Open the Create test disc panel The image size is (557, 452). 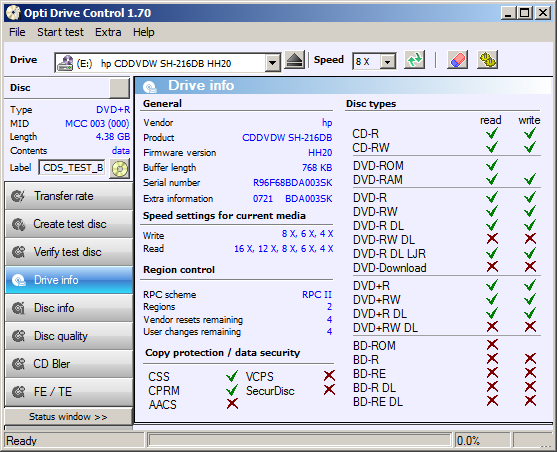(x=69, y=224)
